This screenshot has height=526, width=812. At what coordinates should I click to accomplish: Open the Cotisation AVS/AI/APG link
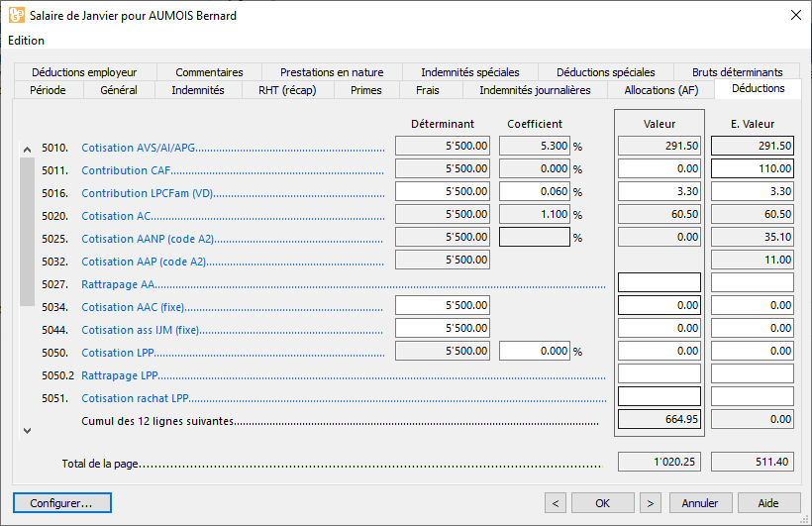[139, 148]
